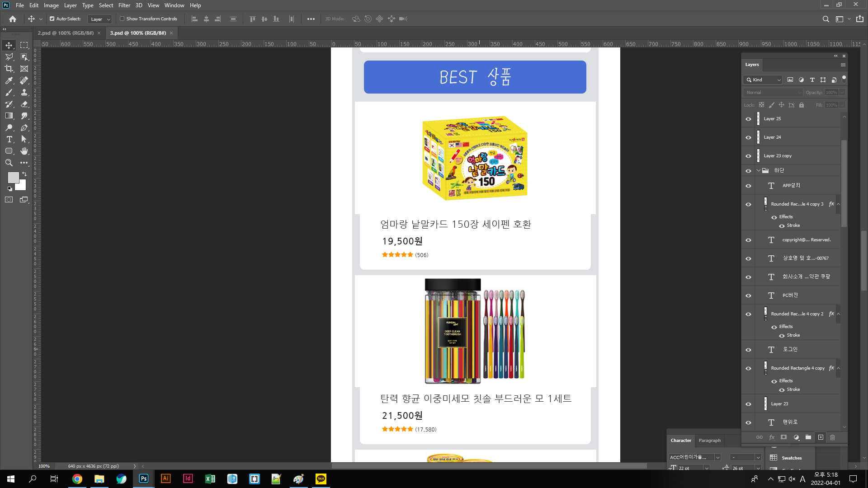Viewport: 868px width, 488px height.
Task: Click the Search icon in options bar
Action: (826, 19)
